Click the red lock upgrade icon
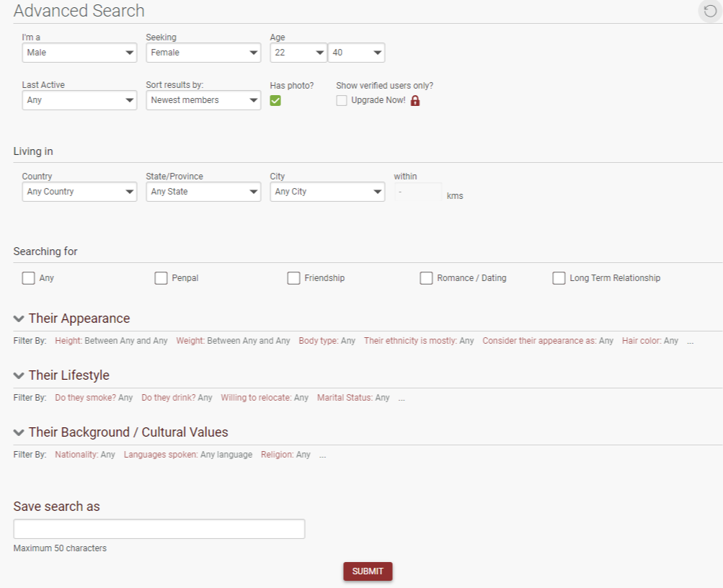723x588 pixels. [415, 101]
